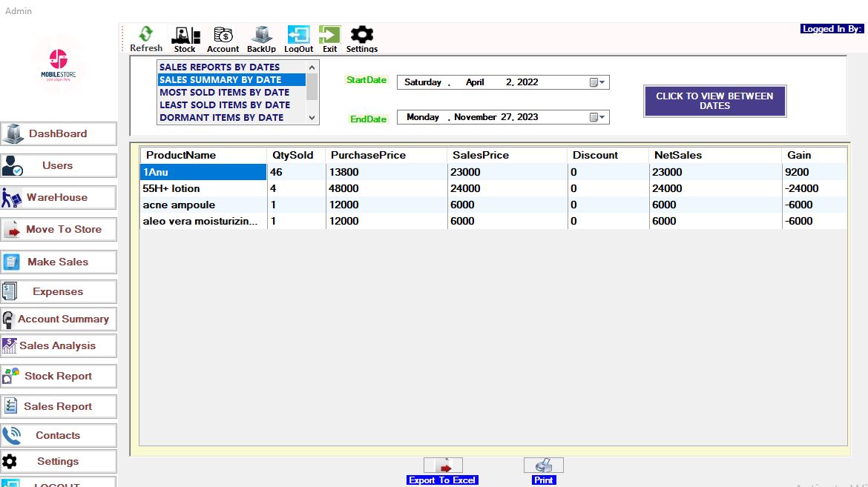This screenshot has width=868, height=487.
Task: Sort by Gain column header
Action: [815, 156]
